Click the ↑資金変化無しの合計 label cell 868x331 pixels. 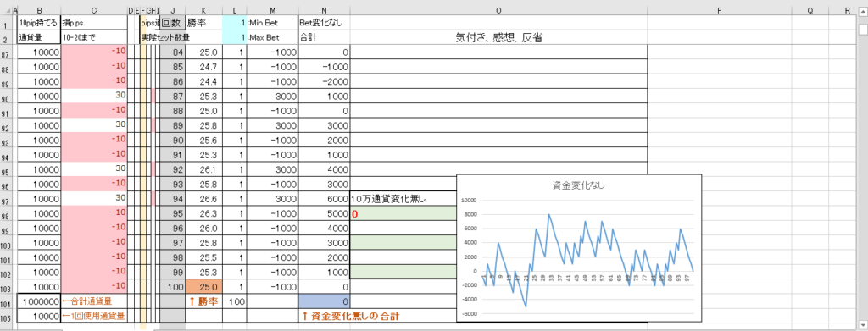(x=349, y=317)
